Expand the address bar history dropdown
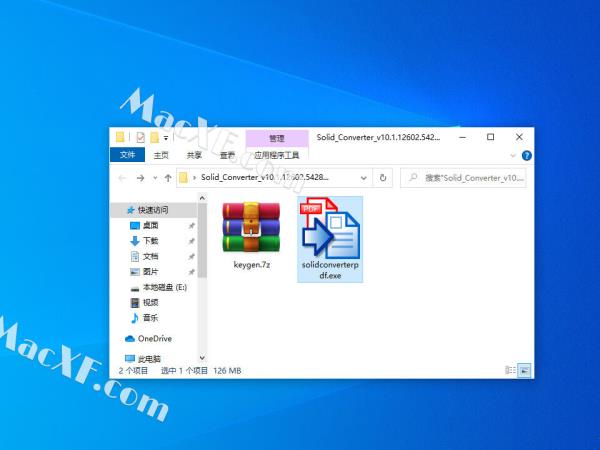Image resolution: width=600 pixels, height=450 pixels. point(364,178)
